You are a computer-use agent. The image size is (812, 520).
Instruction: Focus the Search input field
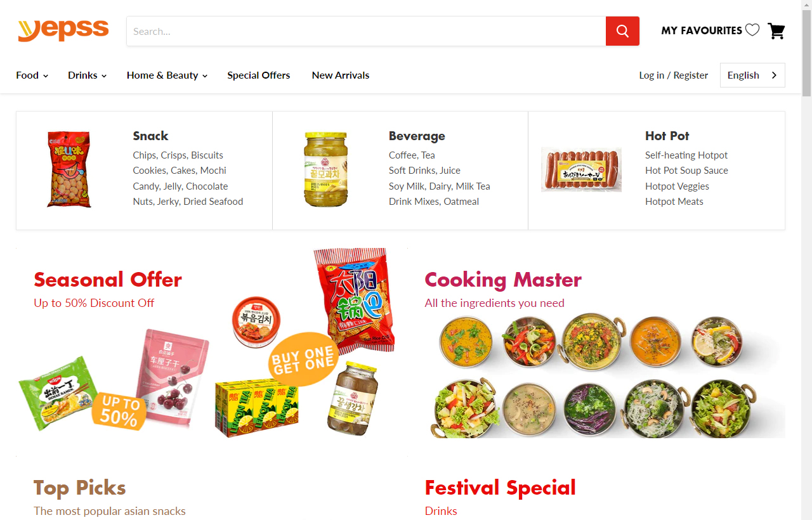tap(366, 31)
